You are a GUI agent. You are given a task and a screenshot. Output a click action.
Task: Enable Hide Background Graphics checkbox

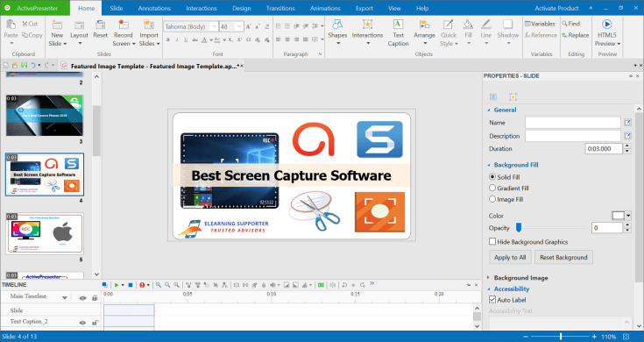pos(492,241)
